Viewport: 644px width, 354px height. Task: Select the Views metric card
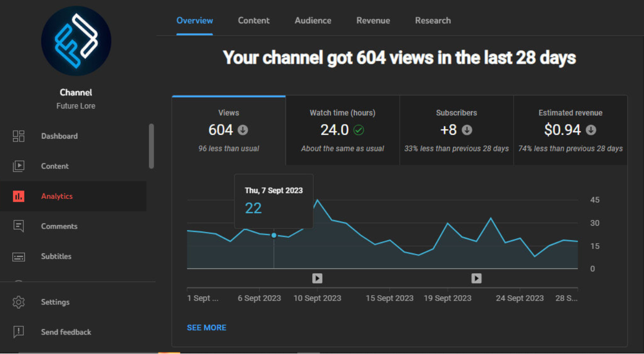tap(229, 130)
